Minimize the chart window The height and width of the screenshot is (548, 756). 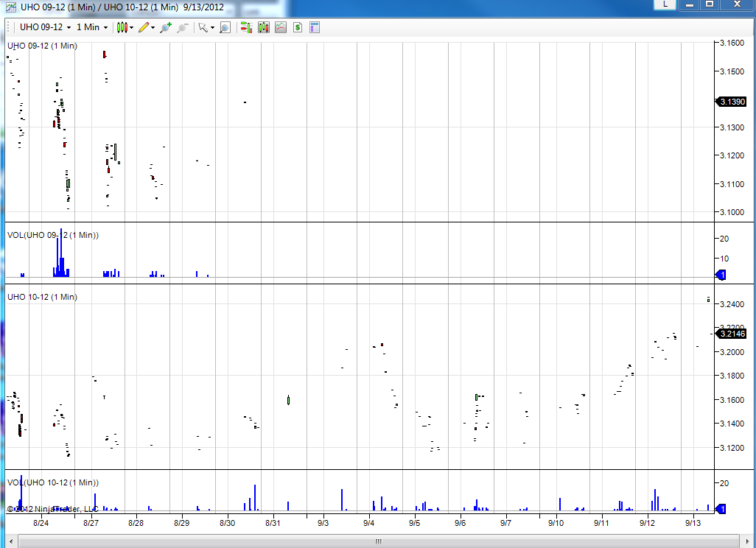[x=690, y=5]
